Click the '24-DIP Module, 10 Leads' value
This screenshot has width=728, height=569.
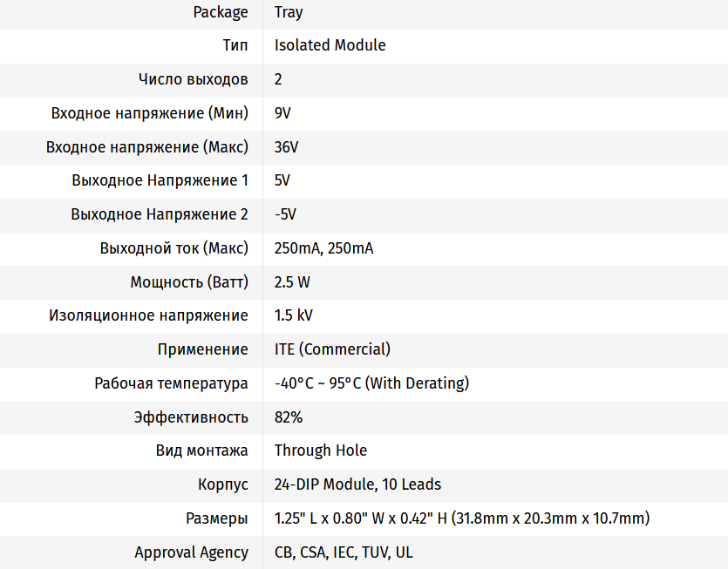357,484
